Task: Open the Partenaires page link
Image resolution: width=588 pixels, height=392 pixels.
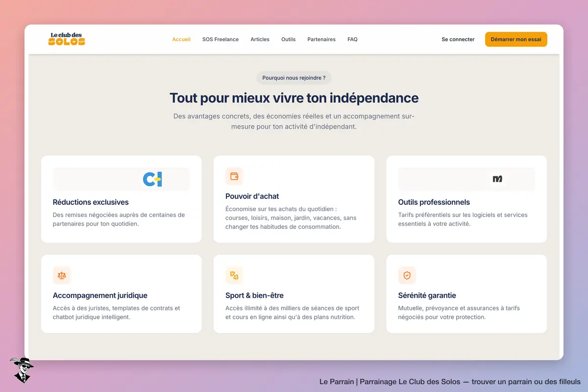Action: 321,39
